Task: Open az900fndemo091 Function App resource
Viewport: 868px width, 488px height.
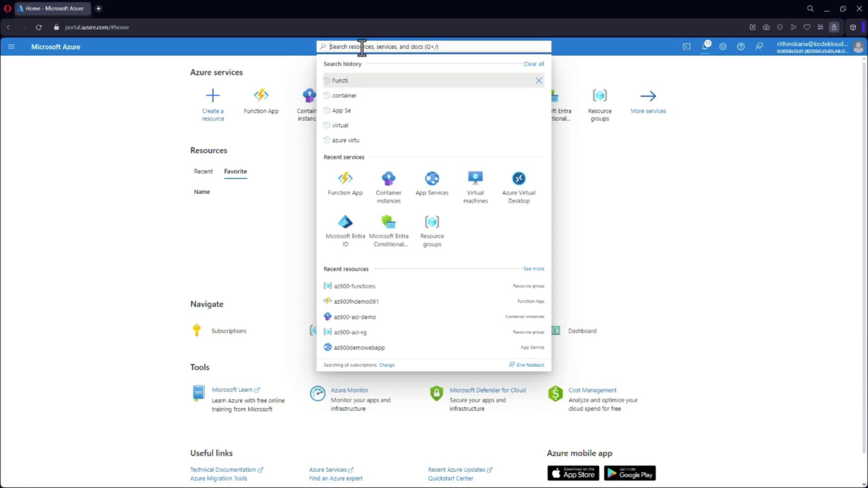Action: point(356,301)
